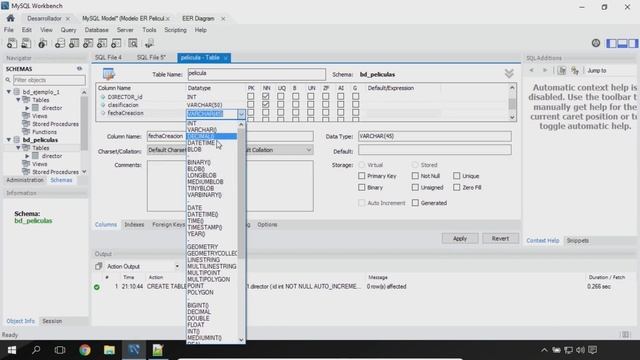This screenshot has height=360, width=640.
Task: Select DATETIME from the datatype list
Action: pyautogui.click(x=201, y=143)
